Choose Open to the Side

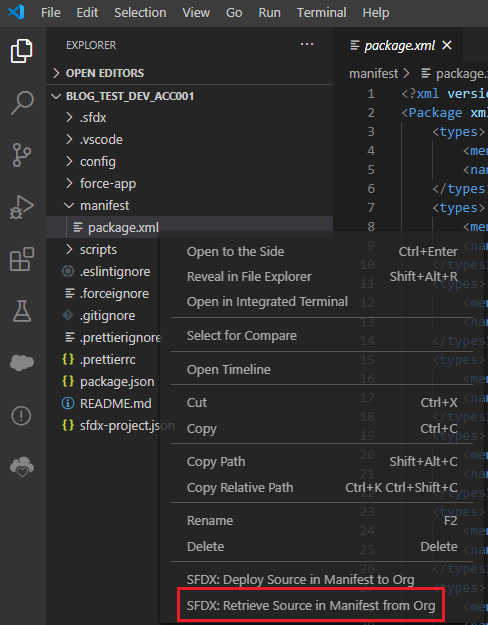[322, 252]
